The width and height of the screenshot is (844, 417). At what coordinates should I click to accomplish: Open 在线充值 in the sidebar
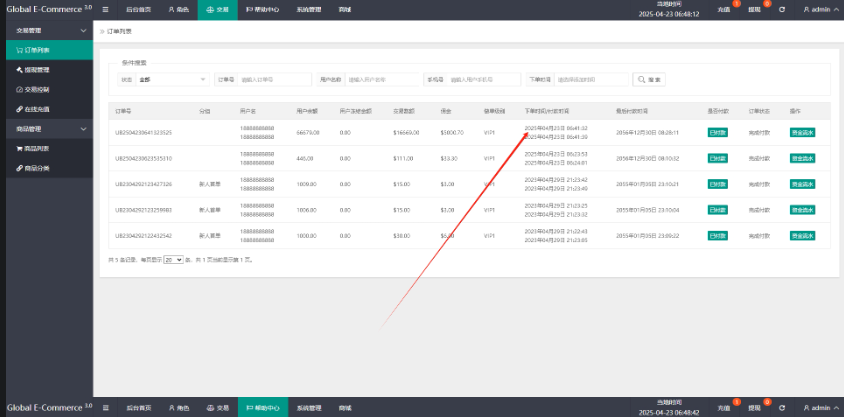click(x=49, y=109)
